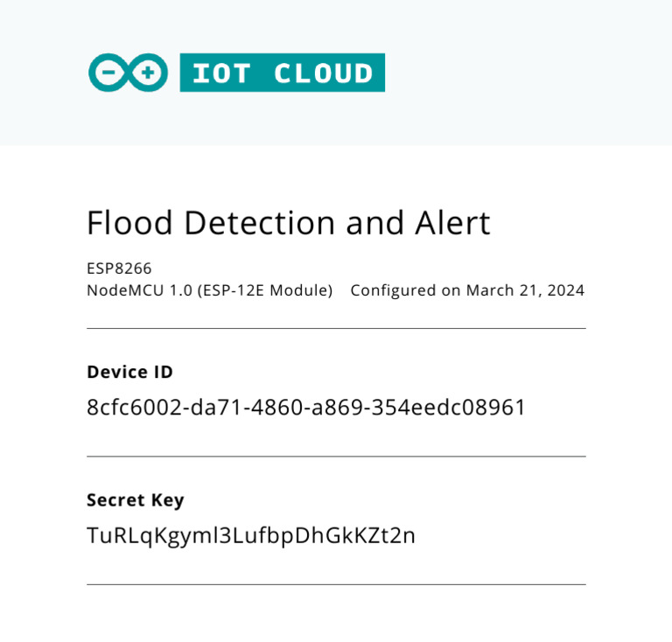This screenshot has height=642, width=672.
Task: Click the word CLOUD in the badge
Action: point(323,73)
